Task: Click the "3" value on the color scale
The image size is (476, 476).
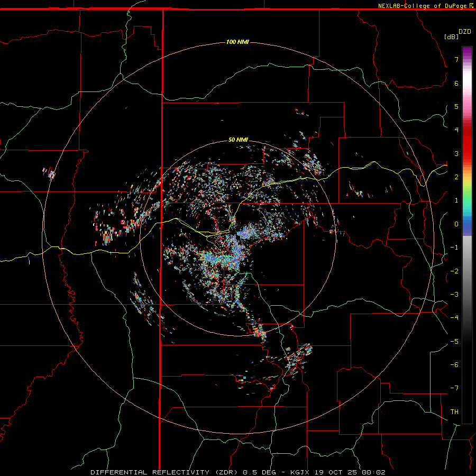Action: tap(456, 153)
